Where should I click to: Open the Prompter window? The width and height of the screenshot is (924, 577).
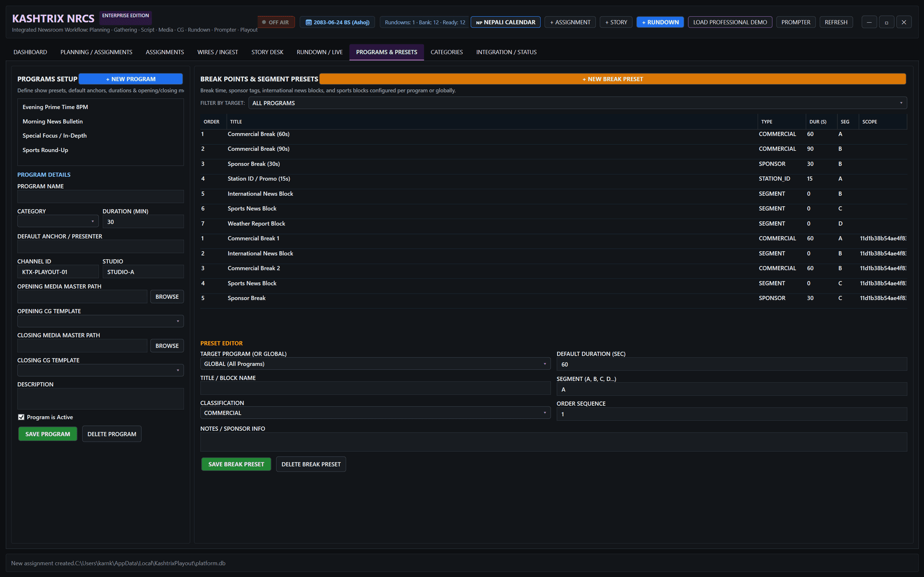point(796,22)
